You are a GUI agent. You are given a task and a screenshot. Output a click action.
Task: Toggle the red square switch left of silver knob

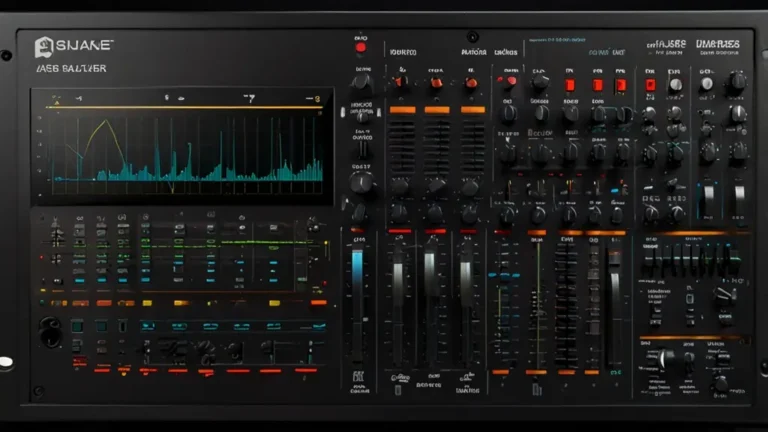tap(649, 85)
